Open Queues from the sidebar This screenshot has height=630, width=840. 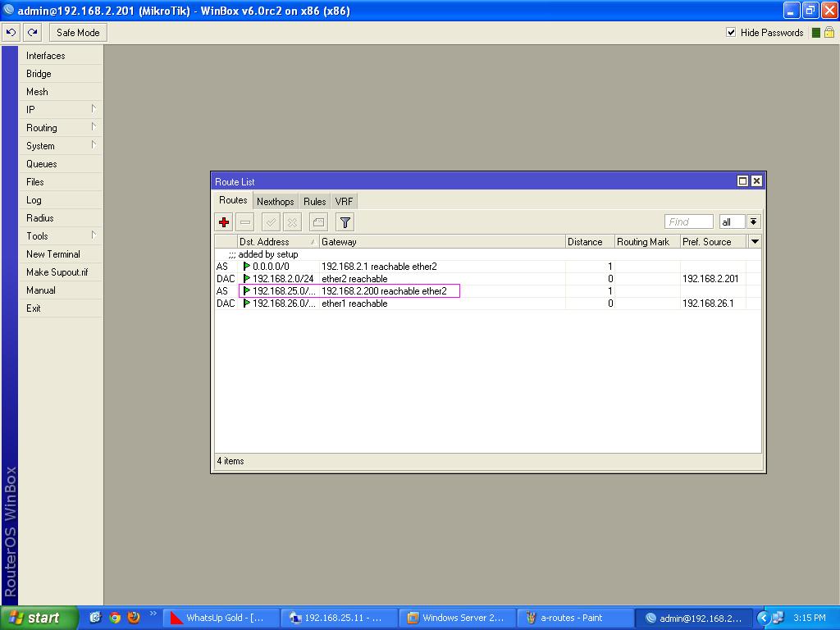[x=60, y=164]
